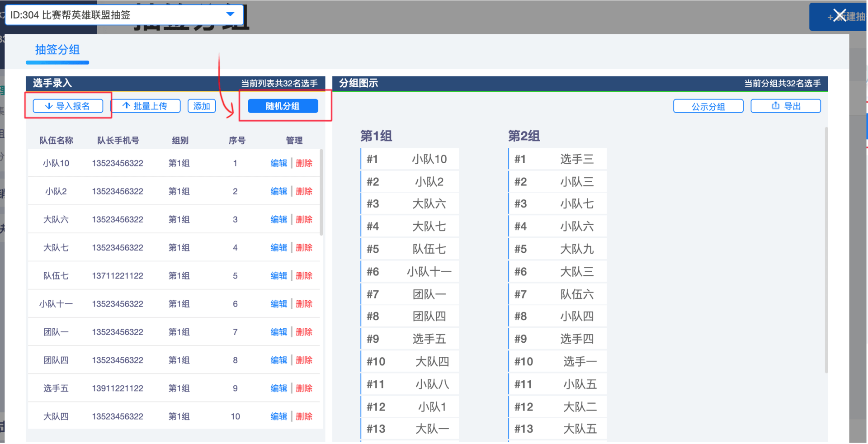Delete the 团队四 row
The image size is (868, 444).
pyautogui.click(x=304, y=360)
